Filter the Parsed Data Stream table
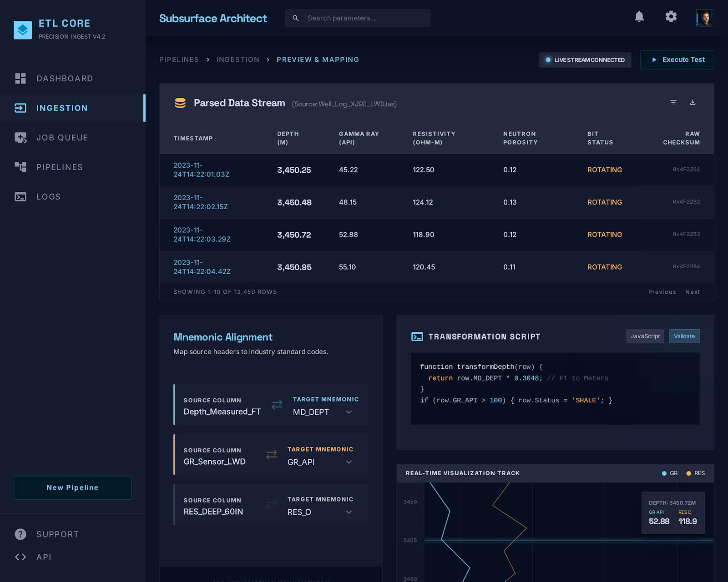 coord(673,102)
